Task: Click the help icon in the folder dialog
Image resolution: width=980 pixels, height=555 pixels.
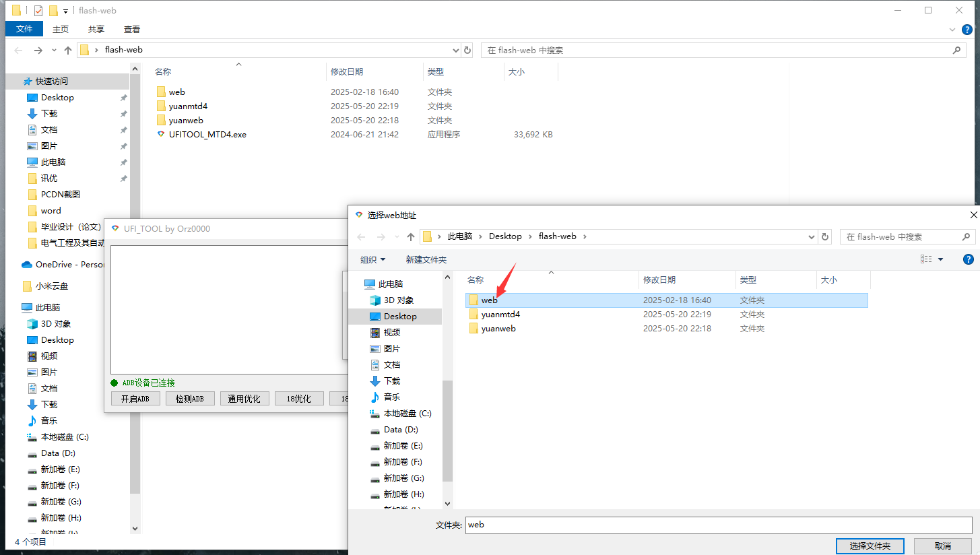Action: (969, 259)
